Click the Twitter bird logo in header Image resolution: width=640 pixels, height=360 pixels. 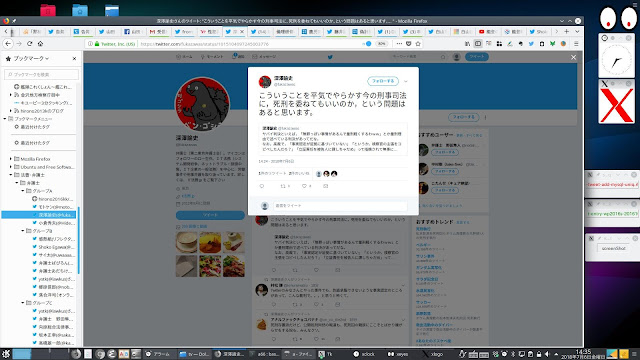pos(330,57)
